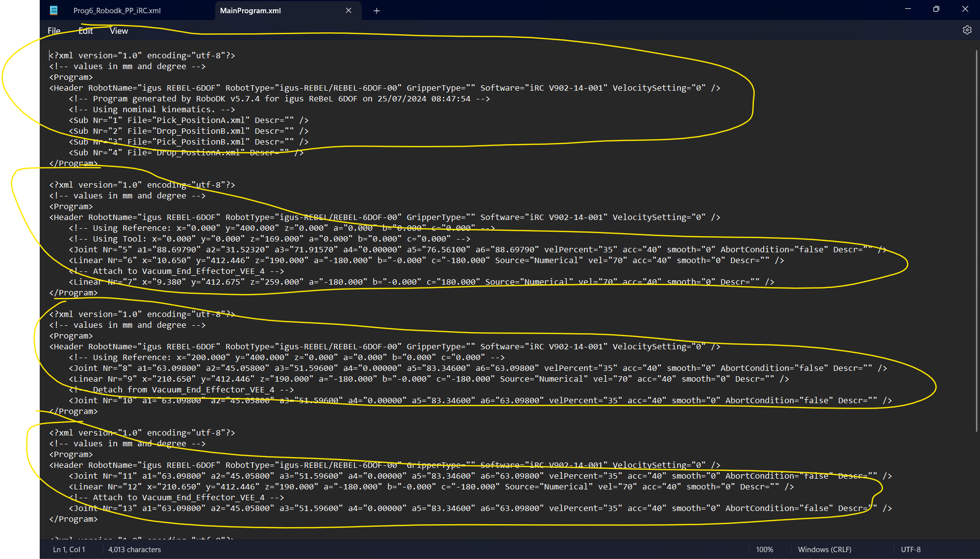Image resolution: width=980 pixels, height=559 pixels.
Task: Click the Notepad app icon in tab bar
Action: pos(54,10)
